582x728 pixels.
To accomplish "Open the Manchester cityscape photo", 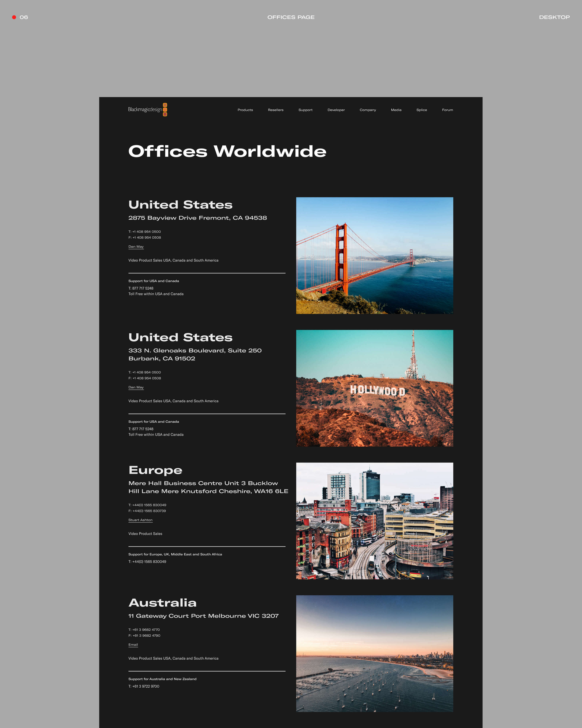I will point(374,521).
